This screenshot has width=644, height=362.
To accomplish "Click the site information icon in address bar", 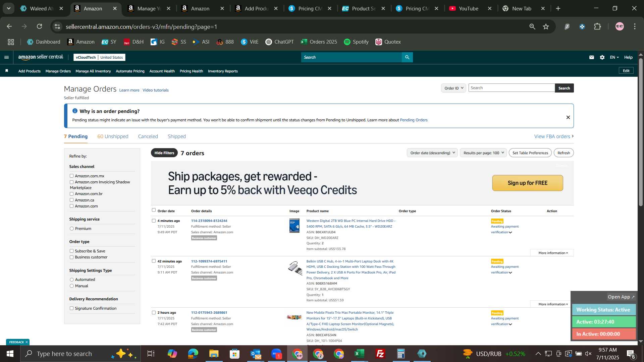I will click(x=57, y=26).
